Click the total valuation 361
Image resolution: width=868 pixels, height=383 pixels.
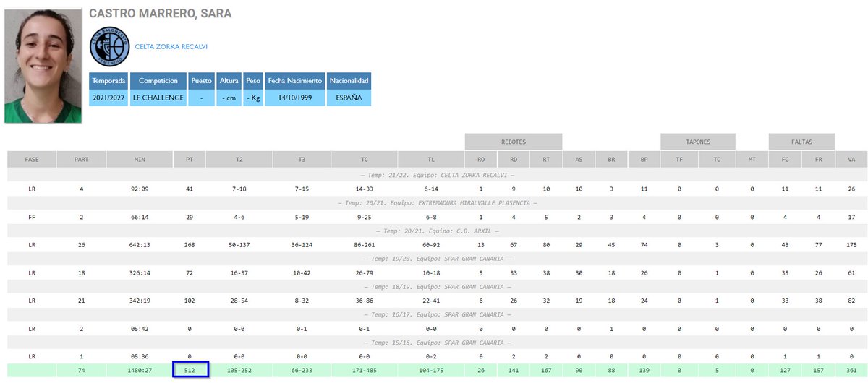(851, 370)
